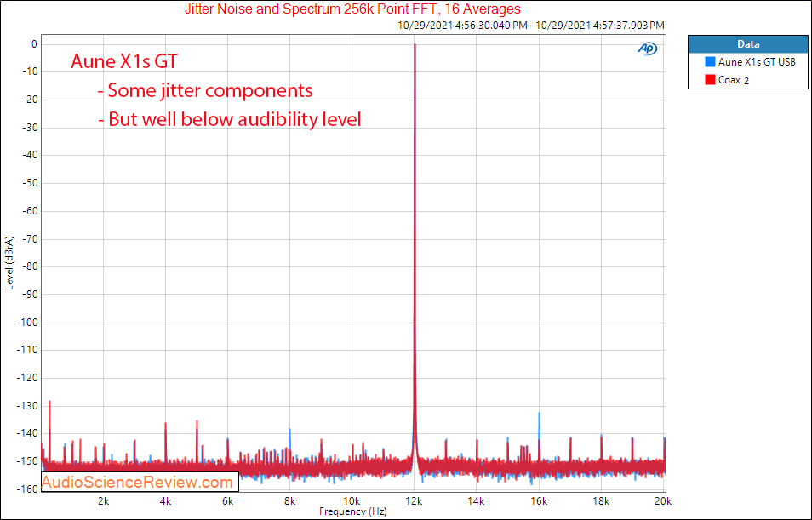Click the Data legend header
The image size is (812, 520).
coord(748,44)
